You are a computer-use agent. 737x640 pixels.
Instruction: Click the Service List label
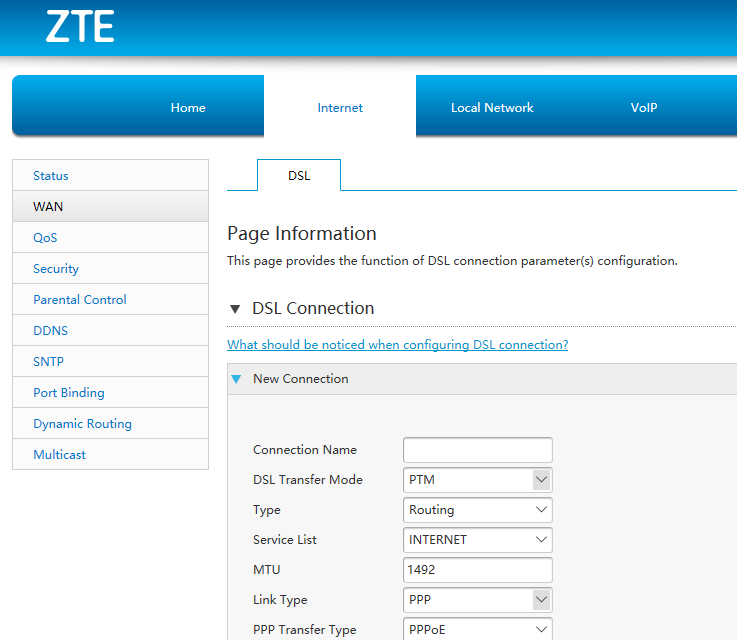285,540
